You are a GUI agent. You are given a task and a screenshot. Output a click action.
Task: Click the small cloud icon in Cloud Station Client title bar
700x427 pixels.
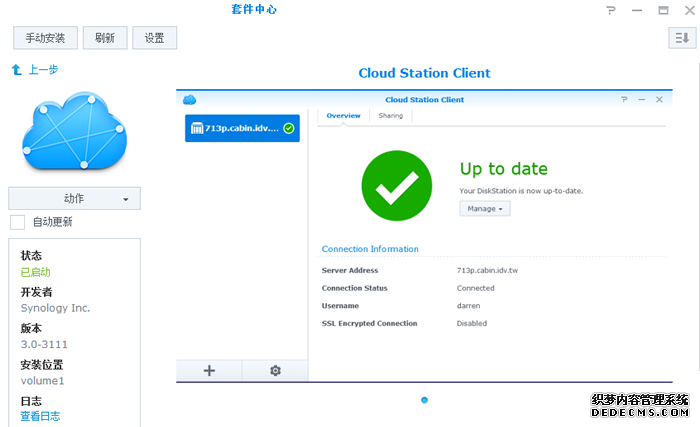click(x=190, y=100)
